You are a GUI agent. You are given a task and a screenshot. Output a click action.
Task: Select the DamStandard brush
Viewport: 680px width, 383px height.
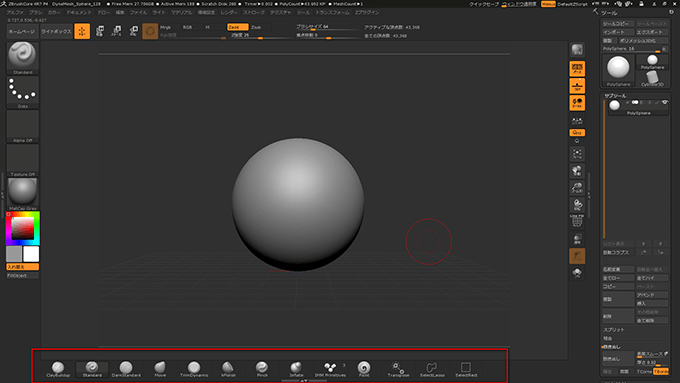coord(126,369)
